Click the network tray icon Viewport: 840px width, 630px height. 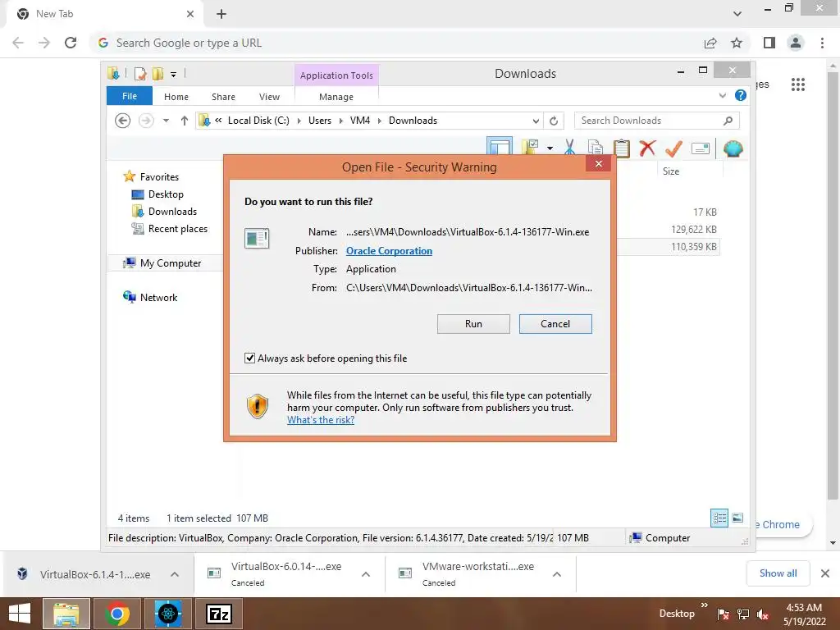[x=743, y=614]
